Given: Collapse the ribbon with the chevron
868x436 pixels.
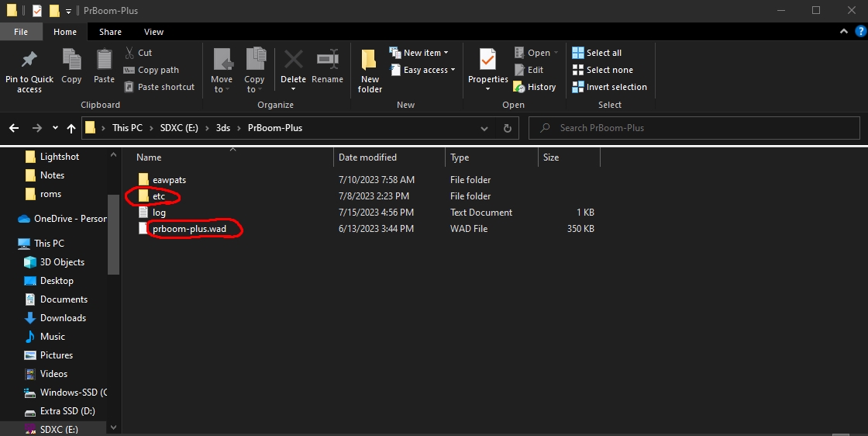Looking at the screenshot, I should 844,32.
